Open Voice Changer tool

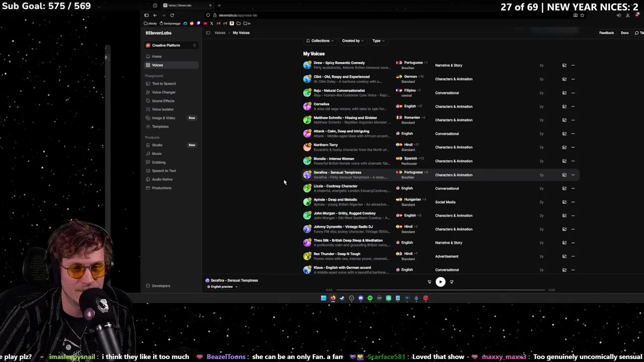click(x=164, y=92)
